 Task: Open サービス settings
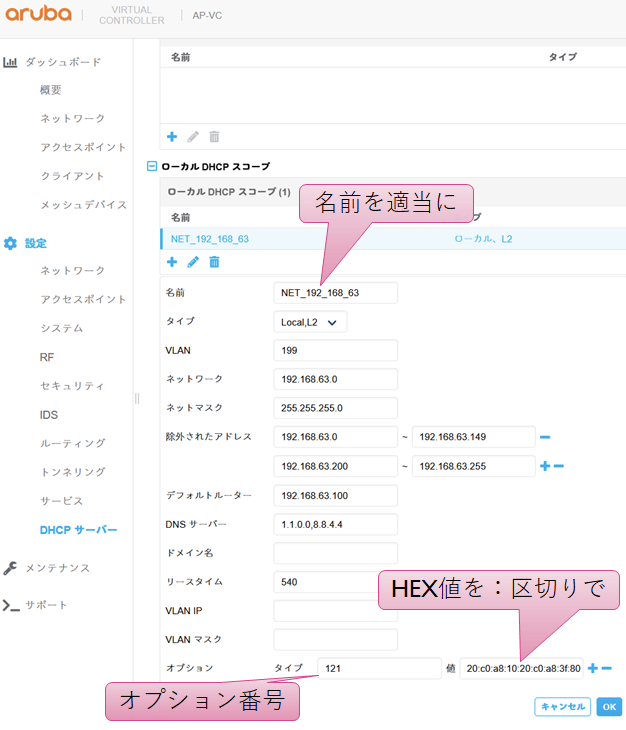click(x=61, y=501)
